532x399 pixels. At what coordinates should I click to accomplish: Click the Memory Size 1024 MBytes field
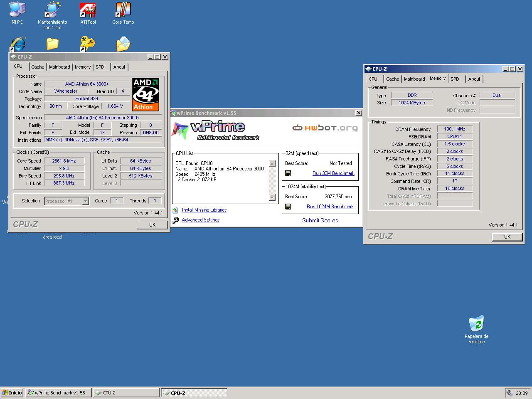coord(412,103)
